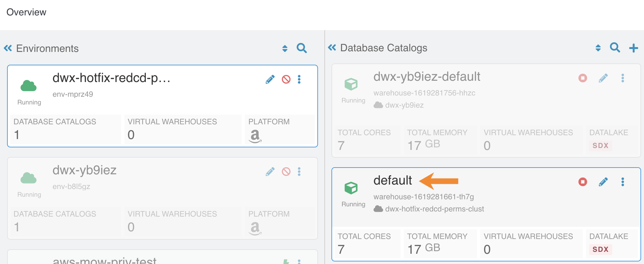Sort the Environments list
The height and width of the screenshot is (264, 644).
click(x=285, y=48)
